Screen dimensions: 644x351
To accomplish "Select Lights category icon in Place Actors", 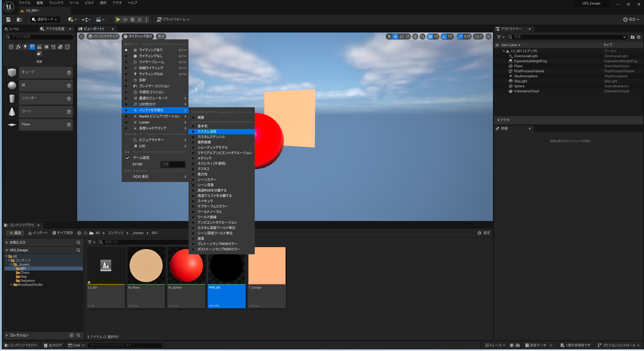I will click(25, 47).
